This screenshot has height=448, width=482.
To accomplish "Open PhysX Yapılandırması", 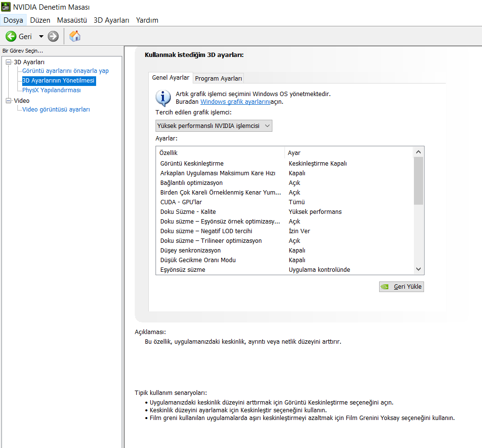I will pos(51,90).
